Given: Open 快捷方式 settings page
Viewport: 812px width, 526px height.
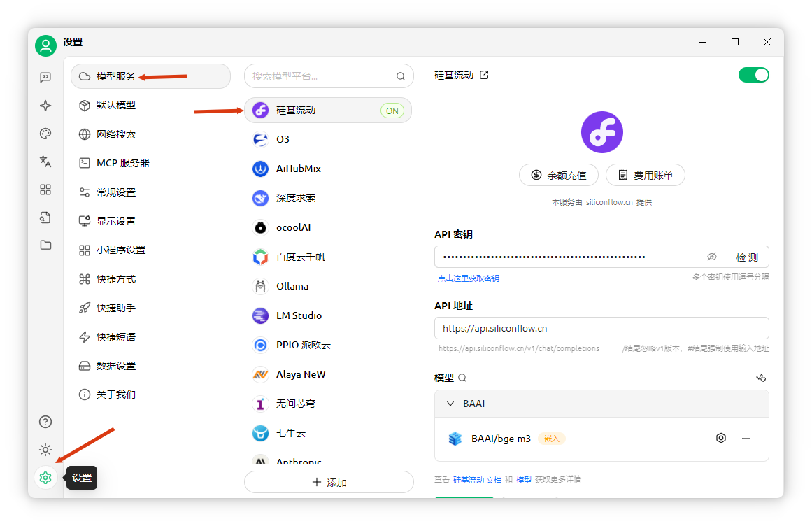Looking at the screenshot, I should (x=150, y=279).
